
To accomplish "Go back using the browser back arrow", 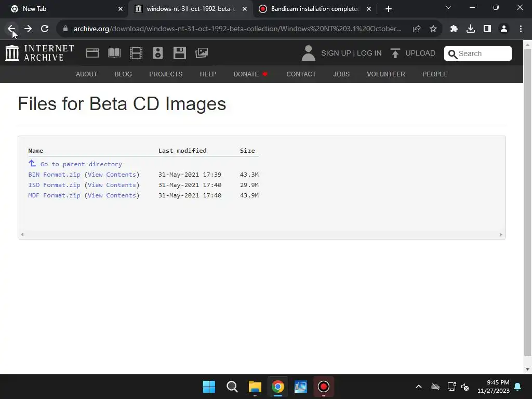I will click(x=11, y=29).
